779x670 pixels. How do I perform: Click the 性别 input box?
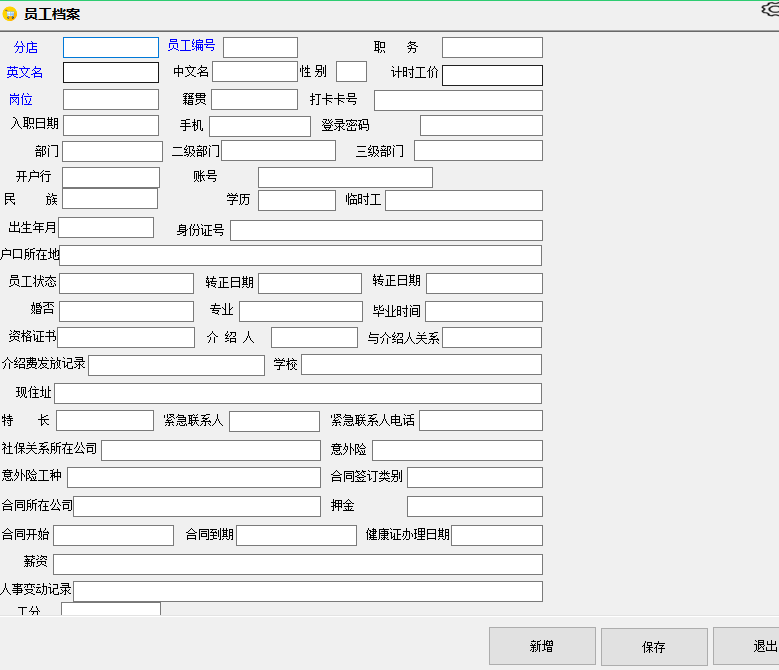click(x=351, y=72)
